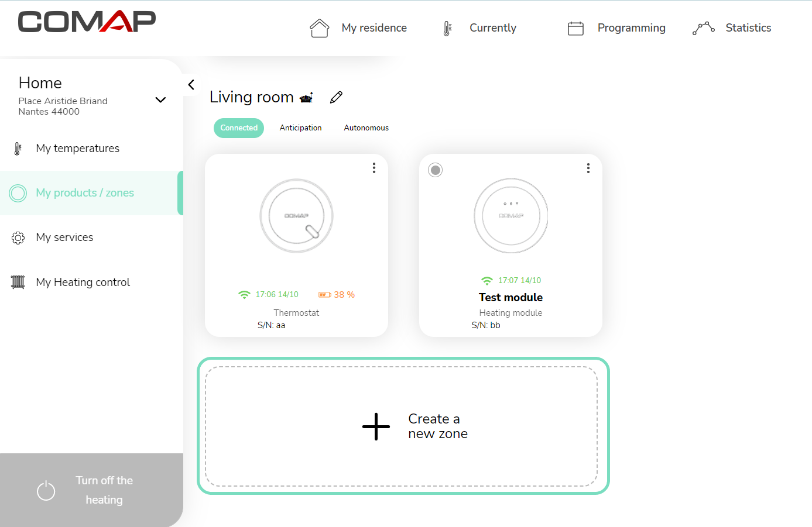812x527 pixels.
Task: Click the house icon for My residence
Action: click(320, 28)
